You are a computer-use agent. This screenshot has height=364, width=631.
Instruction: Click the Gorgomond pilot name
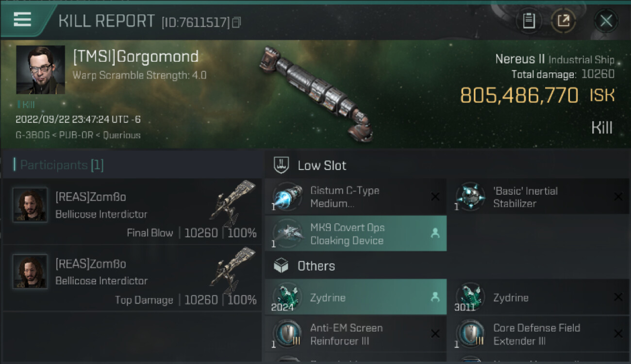coord(135,57)
